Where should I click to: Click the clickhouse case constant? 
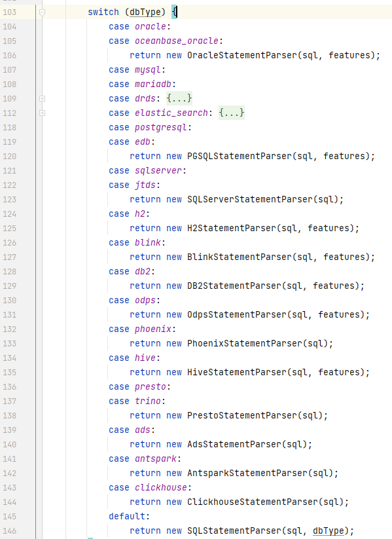161,487
